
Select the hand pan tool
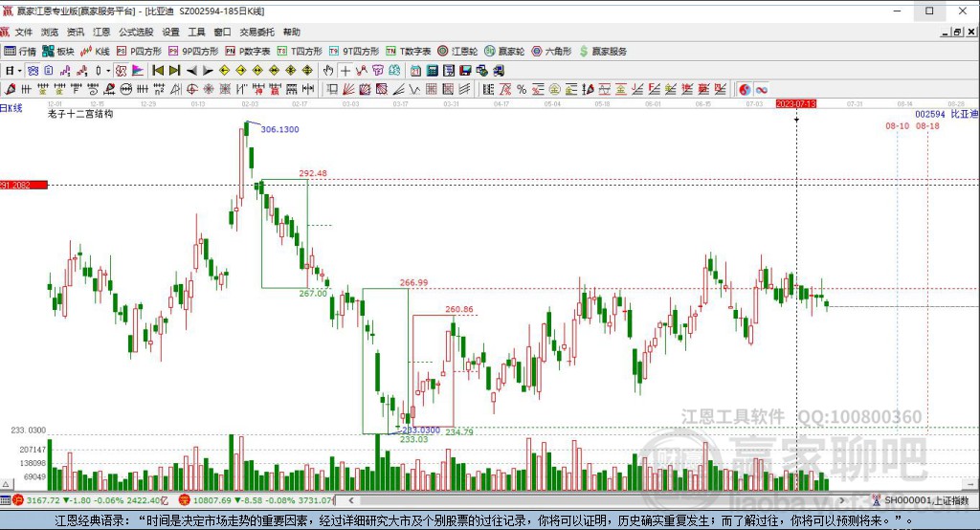pyautogui.click(x=328, y=71)
